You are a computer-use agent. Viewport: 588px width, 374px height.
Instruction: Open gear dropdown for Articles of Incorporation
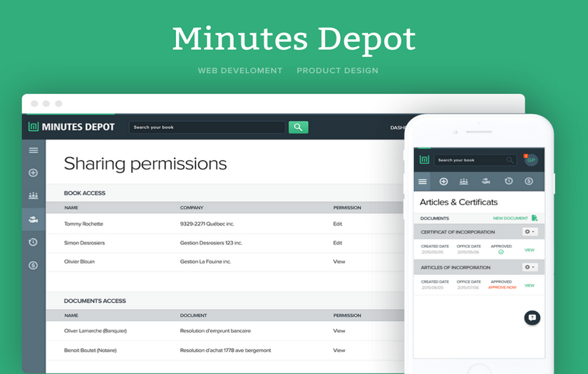pyautogui.click(x=530, y=267)
